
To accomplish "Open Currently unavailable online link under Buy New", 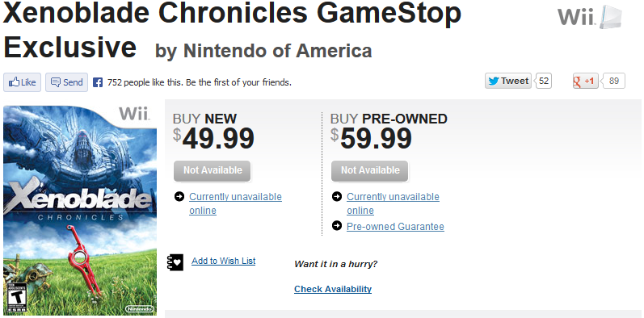I will tap(235, 203).
